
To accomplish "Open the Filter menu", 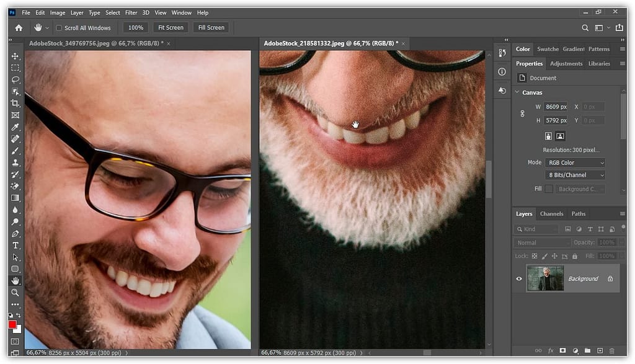I will point(131,12).
